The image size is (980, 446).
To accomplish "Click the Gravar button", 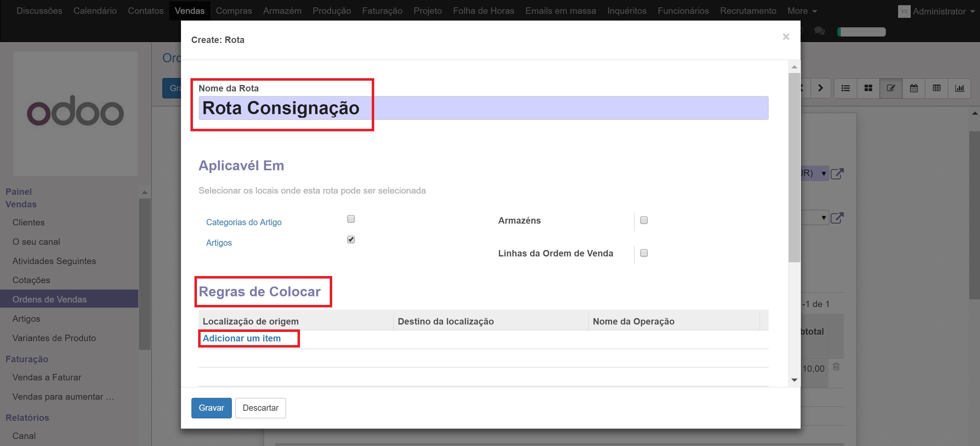I will [x=211, y=408].
